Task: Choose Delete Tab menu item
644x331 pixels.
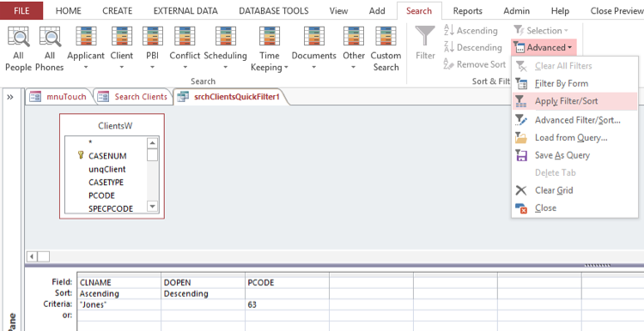Action: click(574, 173)
